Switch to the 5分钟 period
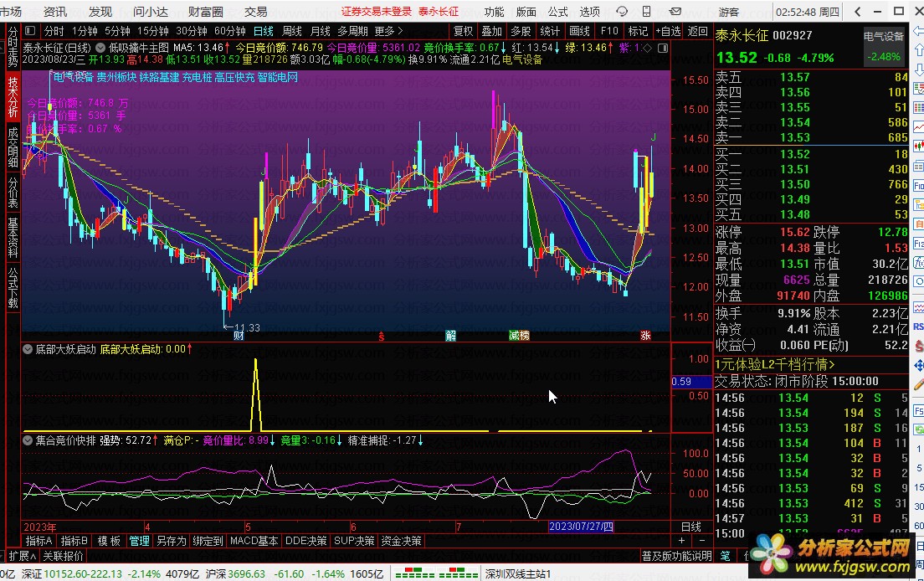Image resolution: width=924 pixels, height=581 pixels. point(117,31)
